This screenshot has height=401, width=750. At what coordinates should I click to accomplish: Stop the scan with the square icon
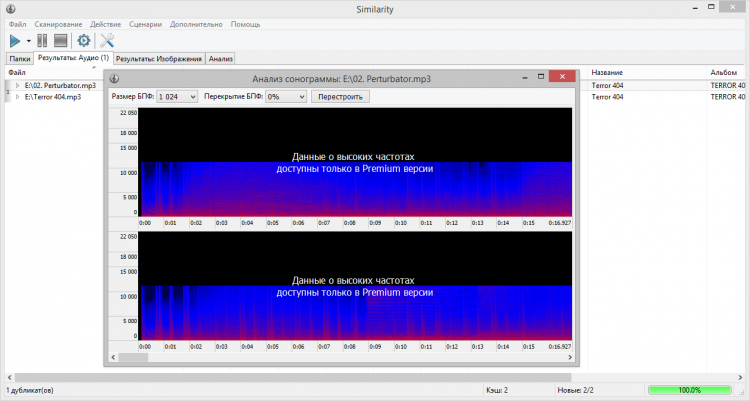60,41
